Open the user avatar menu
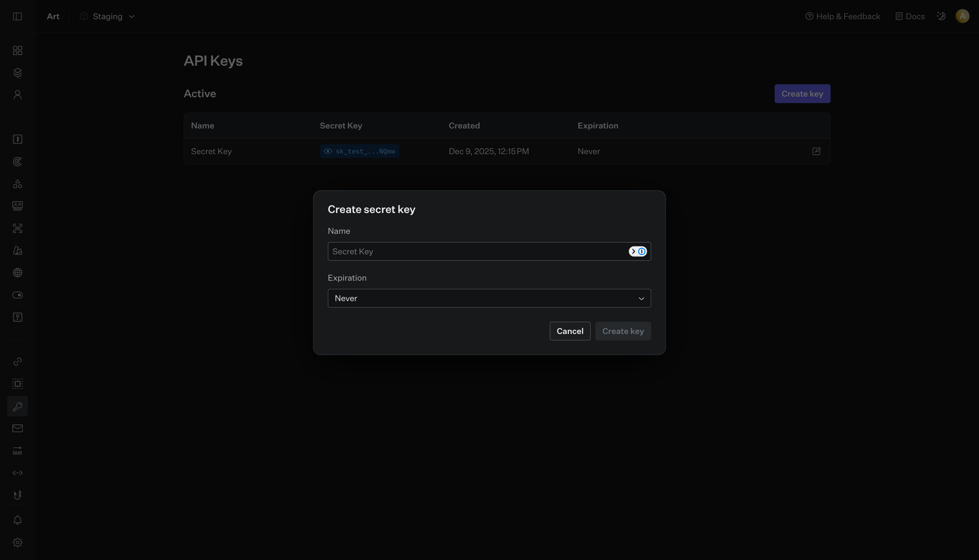This screenshot has width=979, height=560. [x=962, y=16]
